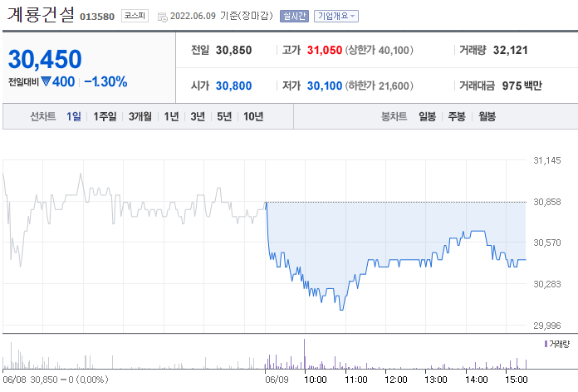Click the upper limit price 40,100
The image size is (578, 392).
pyautogui.click(x=394, y=50)
